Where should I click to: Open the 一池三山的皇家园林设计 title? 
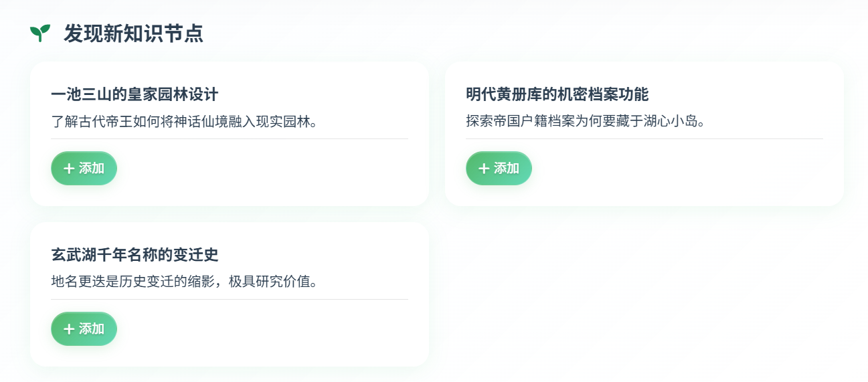[x=135, y=94]
